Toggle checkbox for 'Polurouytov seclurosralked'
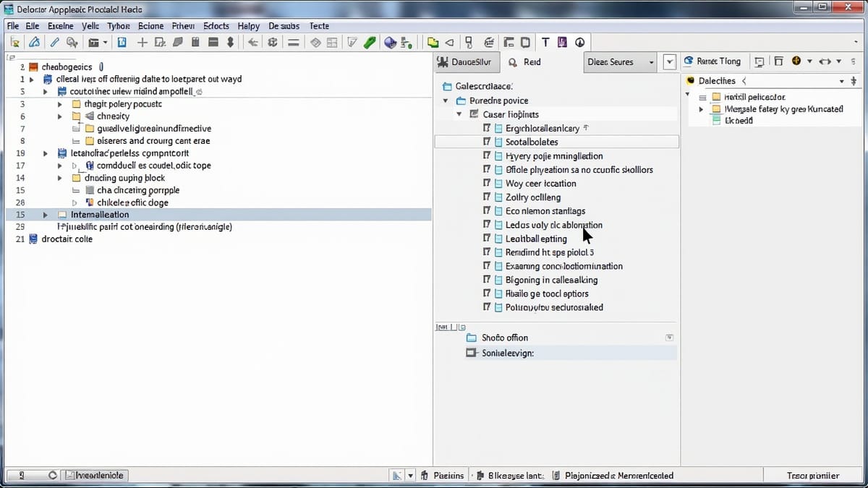Viewport: 868px width, 488px height. click(x=487, y=307)
